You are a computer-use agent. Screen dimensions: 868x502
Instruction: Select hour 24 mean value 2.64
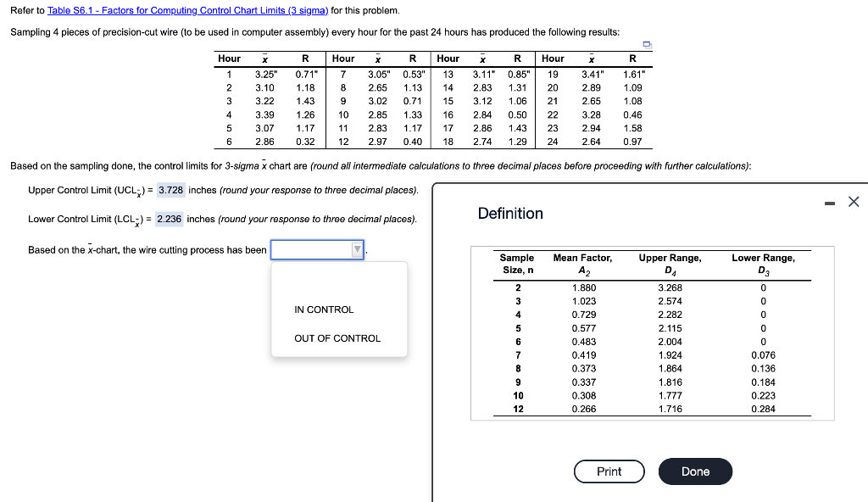pos(591,142)
